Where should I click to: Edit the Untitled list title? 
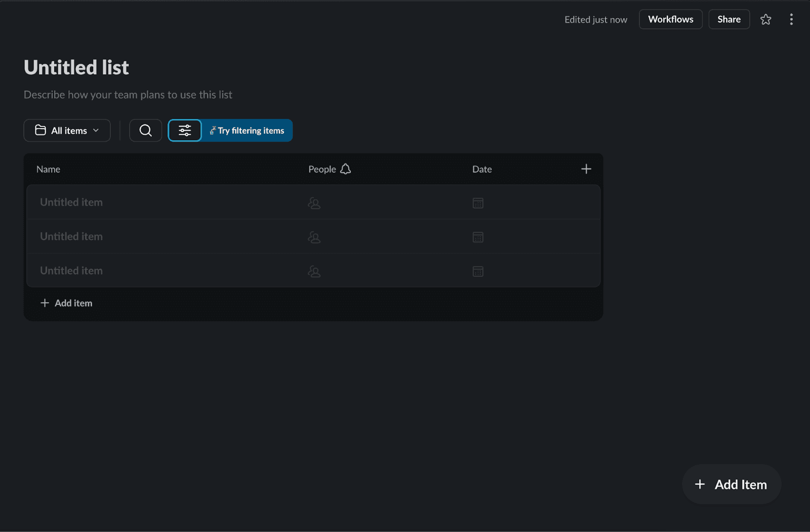[76, 67]
